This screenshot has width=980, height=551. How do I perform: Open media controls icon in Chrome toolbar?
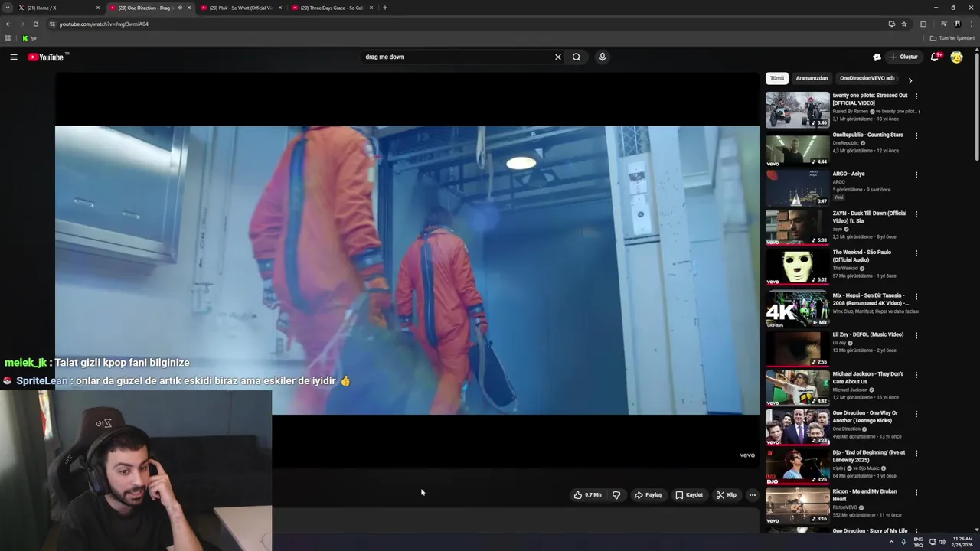click(x=944, y=24)
